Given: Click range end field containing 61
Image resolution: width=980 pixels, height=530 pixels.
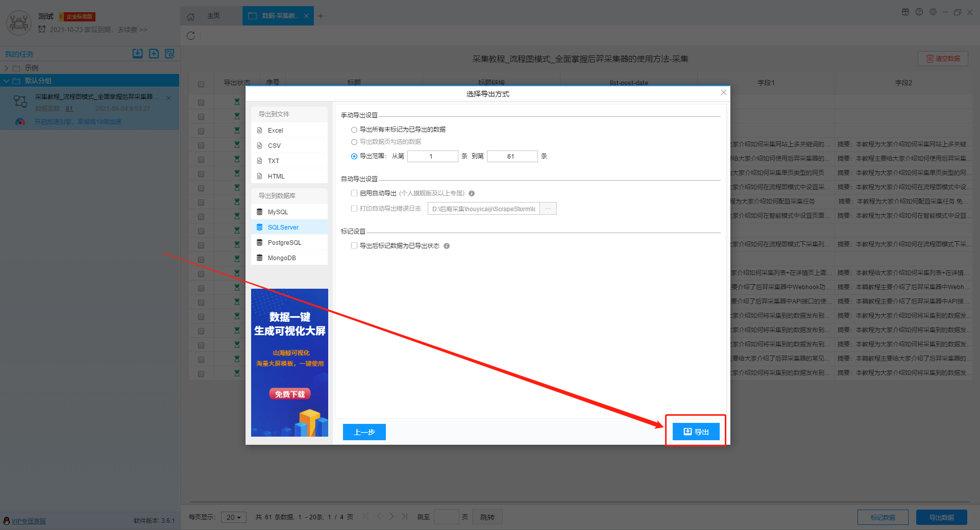Looking at the screenshot, I should [x=512, y=156].
